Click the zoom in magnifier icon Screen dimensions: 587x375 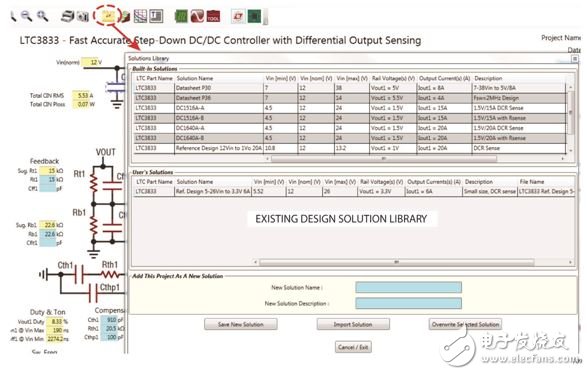tap(42, 16)
